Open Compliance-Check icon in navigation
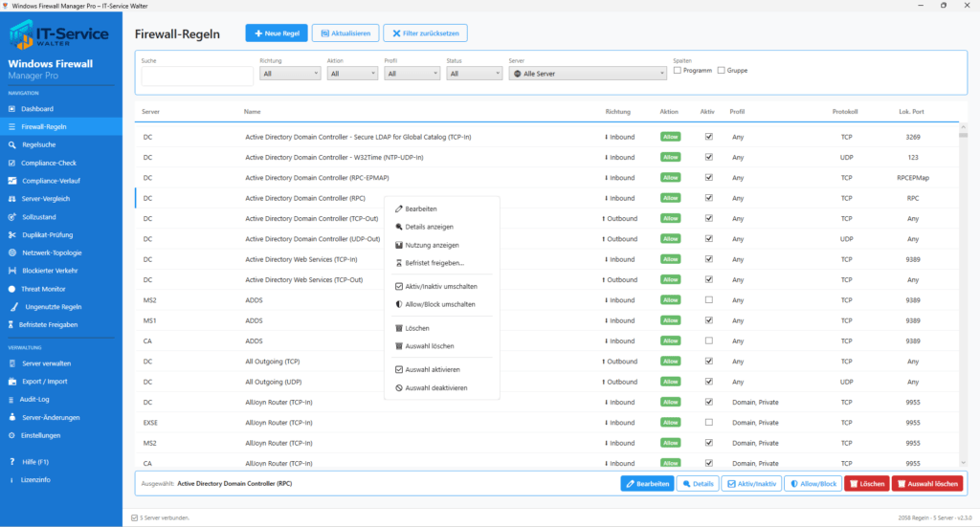 [x=11, y=163]
